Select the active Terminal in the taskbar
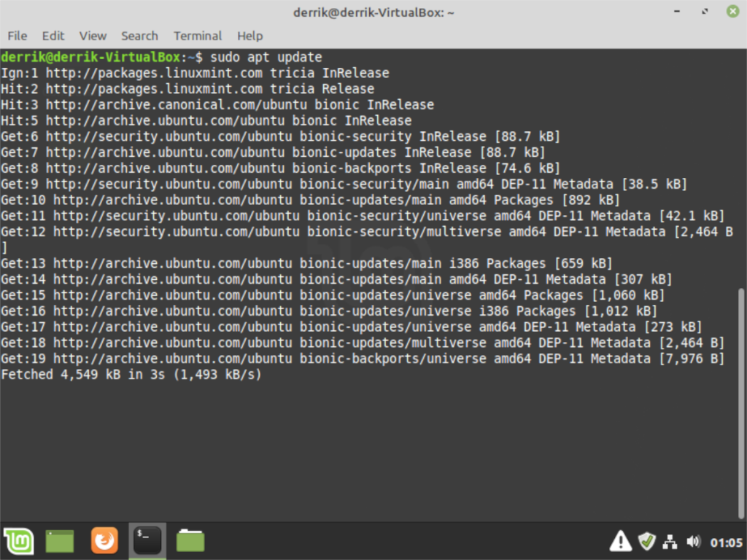 click(x=147, y=541)
